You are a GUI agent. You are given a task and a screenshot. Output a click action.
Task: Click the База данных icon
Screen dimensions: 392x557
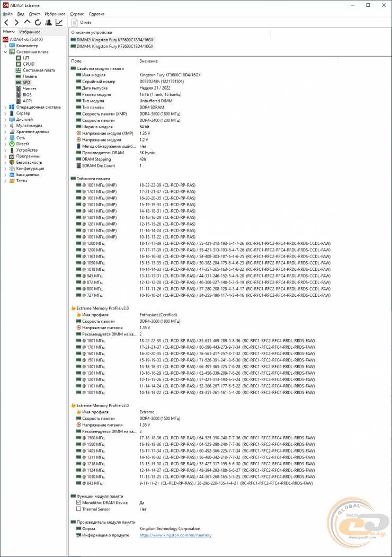coord(12,174)
